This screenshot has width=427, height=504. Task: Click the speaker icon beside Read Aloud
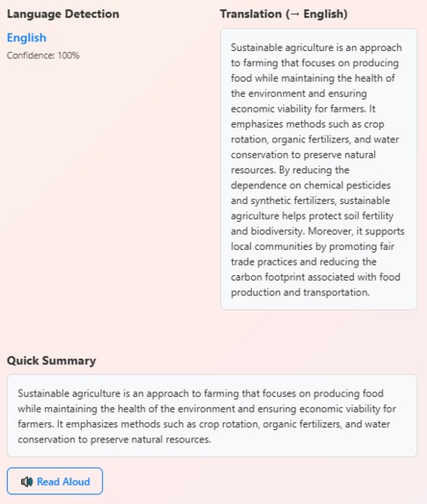(x=26, y=481)
